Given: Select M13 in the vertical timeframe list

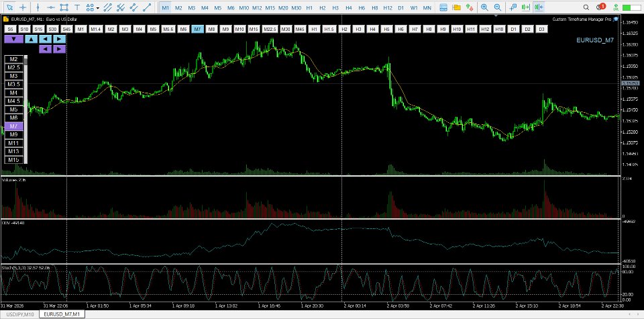Looking at the screenshot, I should pyautogui.click(x=14, y=151).
